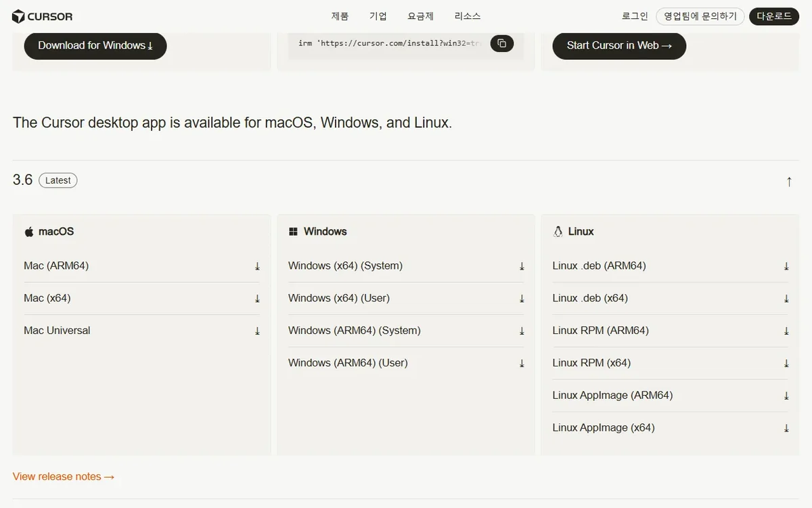Click the 로그인 link

(x=635, y=16)
